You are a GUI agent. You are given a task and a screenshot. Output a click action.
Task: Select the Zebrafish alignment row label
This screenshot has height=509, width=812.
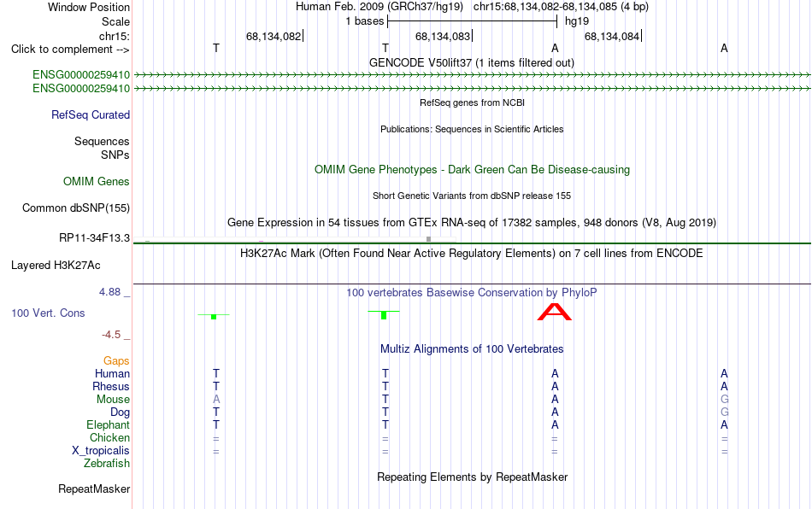pos(107,464)
